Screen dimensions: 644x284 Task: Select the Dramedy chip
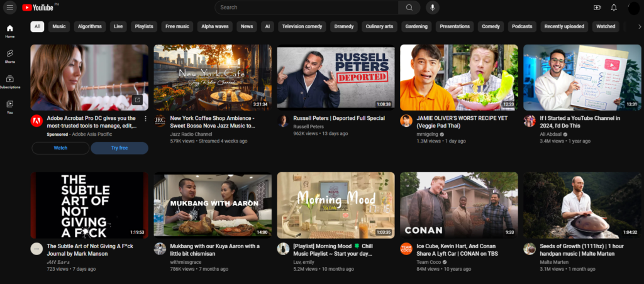(344, 26)
